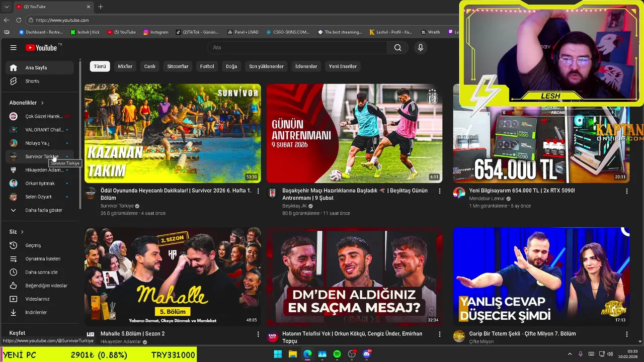Viewport: 644px width, 362px height.
Task: Open Discord from the taskbar
Action: [x=367, y=354]
